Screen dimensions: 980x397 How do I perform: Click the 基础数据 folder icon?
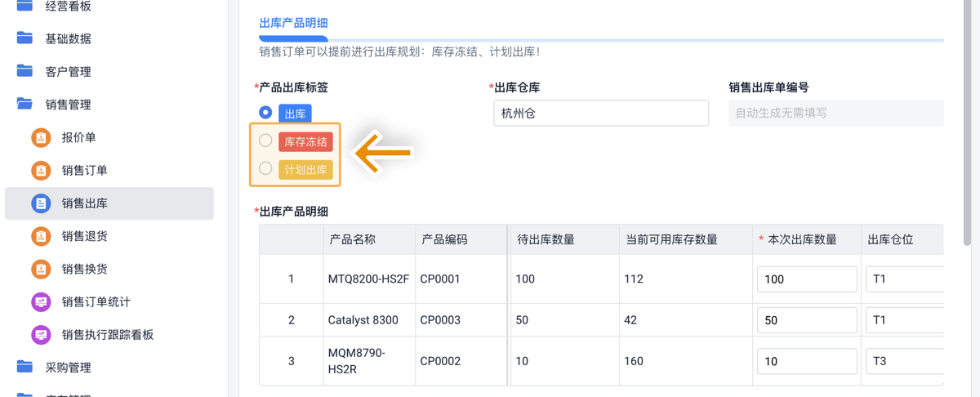pos(24,38)
